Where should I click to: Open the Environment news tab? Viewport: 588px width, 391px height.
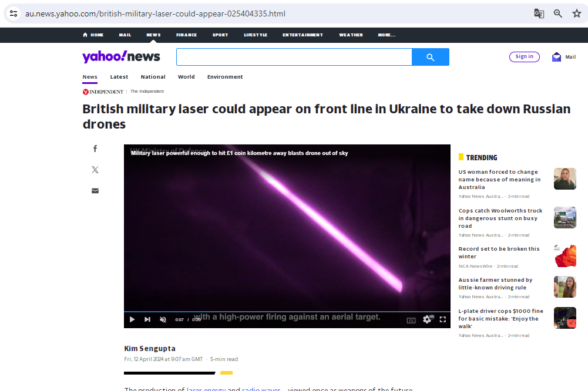225,77
